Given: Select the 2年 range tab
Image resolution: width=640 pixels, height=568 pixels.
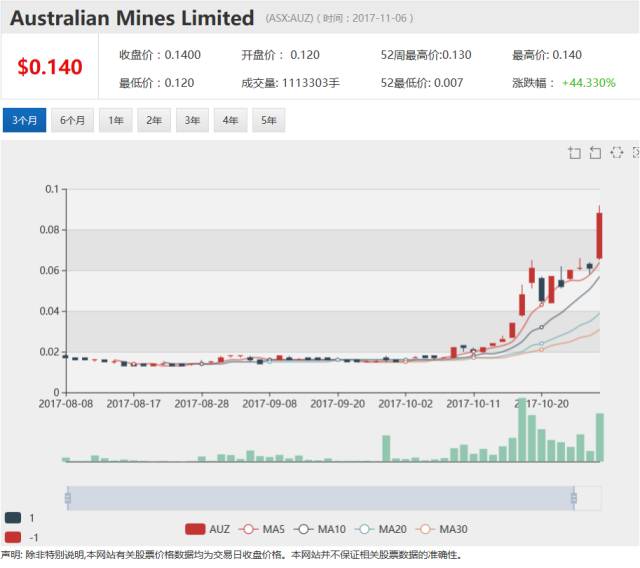Looking at the screenshot, I should pos(154,120).
